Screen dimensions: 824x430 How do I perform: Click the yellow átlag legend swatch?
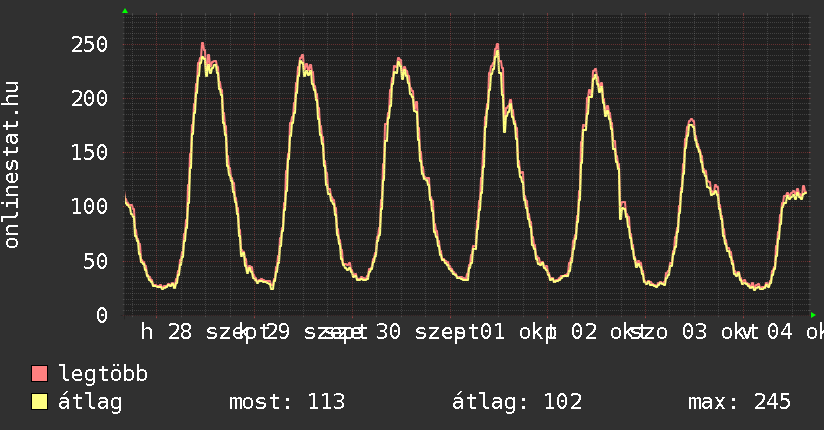[x=39, y=402]
